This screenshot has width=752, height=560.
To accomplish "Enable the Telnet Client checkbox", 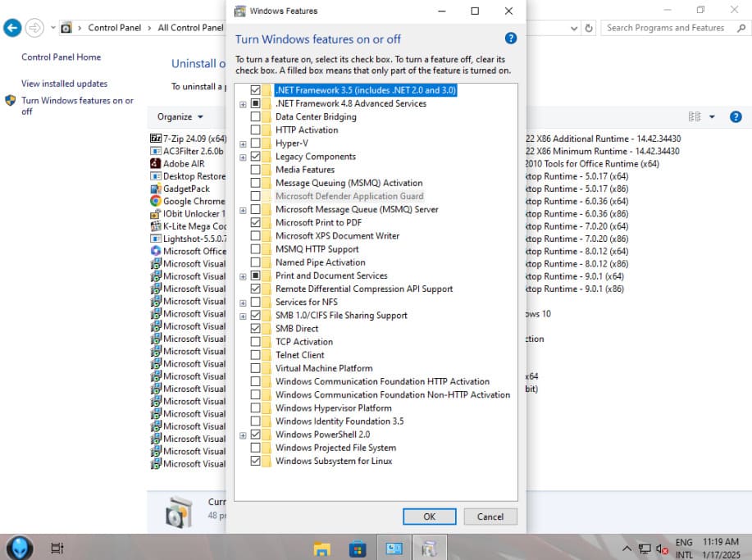I will 256,355.
